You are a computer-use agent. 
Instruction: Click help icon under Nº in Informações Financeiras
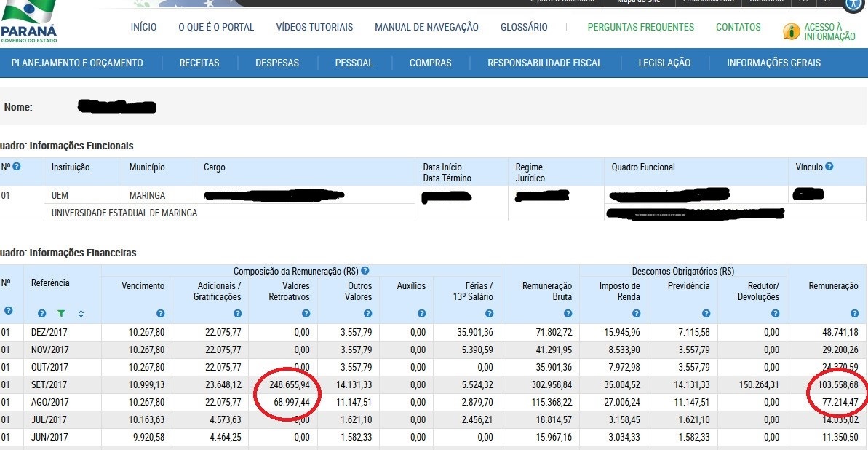(x=8, y=310)
